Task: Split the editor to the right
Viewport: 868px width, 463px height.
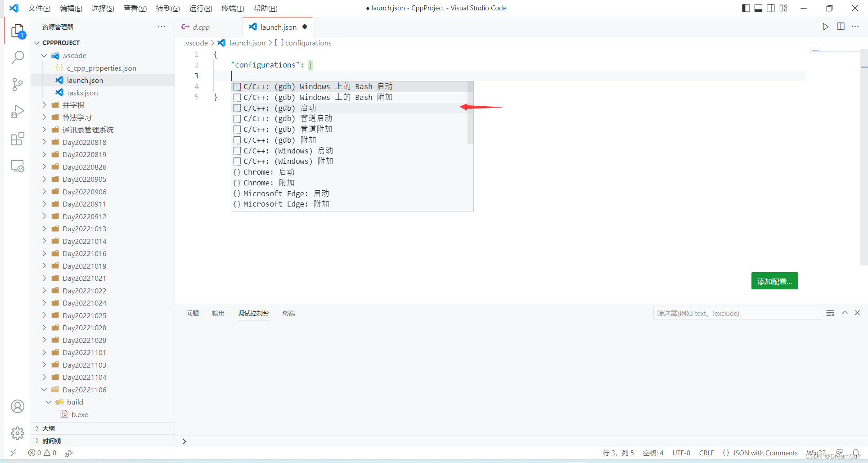Action: [x=841, y=27]
